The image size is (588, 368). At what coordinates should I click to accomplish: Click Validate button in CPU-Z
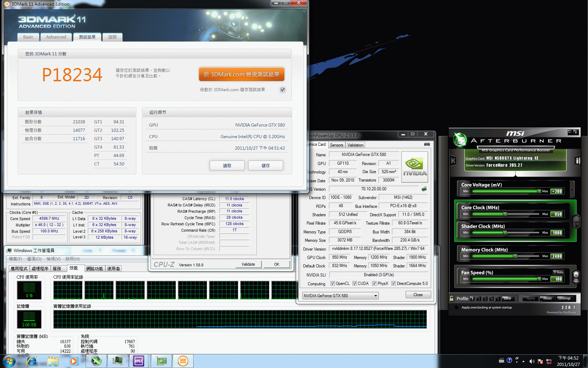point(248,264)
